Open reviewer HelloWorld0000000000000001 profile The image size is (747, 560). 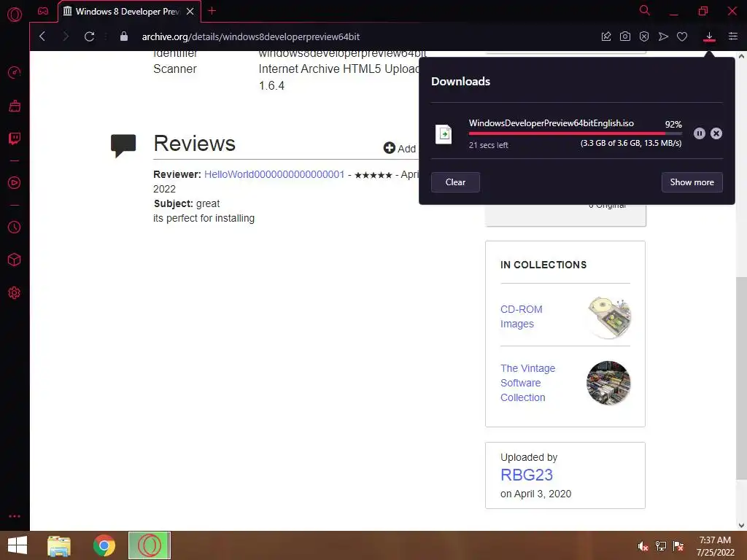coord(274,174)
